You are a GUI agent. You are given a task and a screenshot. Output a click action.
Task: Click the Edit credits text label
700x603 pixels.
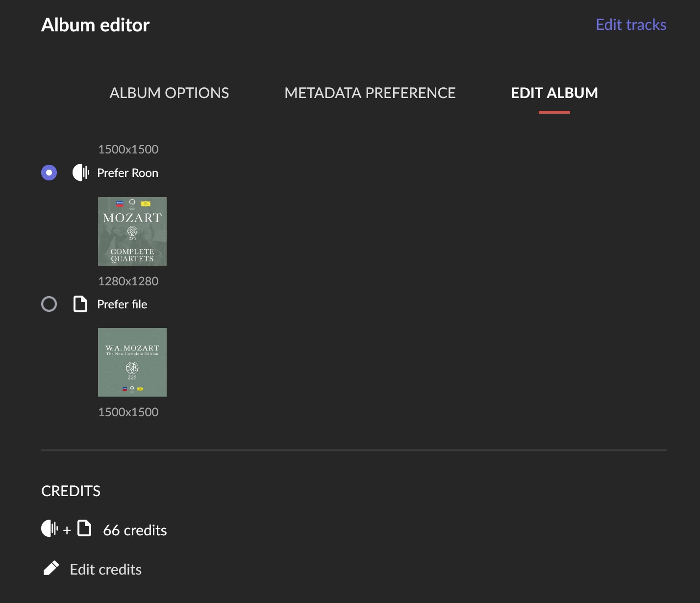tap(106, 569)
